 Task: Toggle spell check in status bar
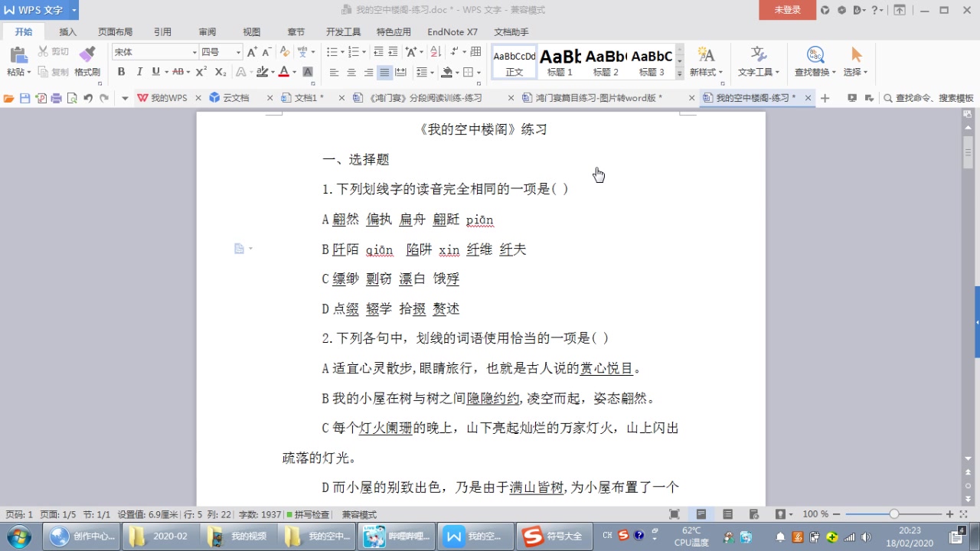coord(308,514)
